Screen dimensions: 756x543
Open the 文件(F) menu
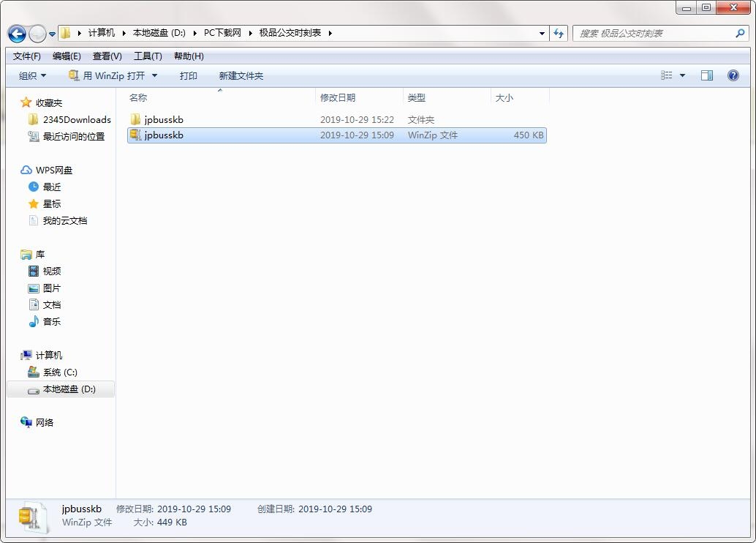(x=26, y=56)
